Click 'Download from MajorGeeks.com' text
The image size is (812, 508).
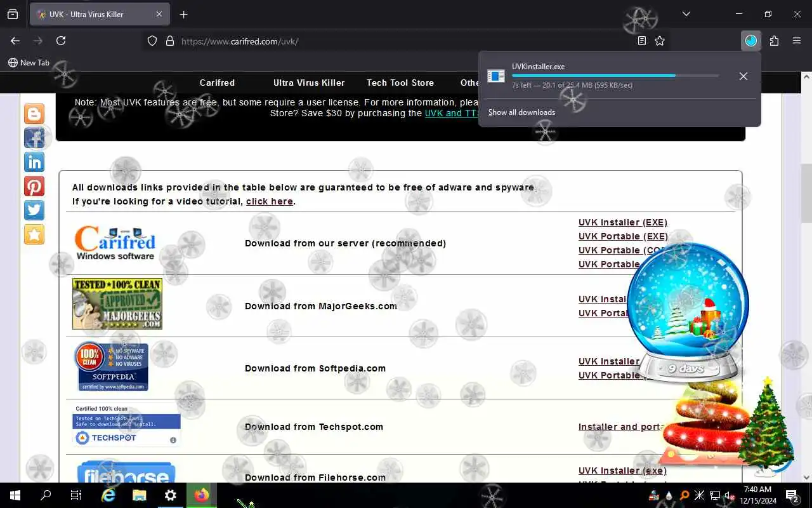(321, 306)
